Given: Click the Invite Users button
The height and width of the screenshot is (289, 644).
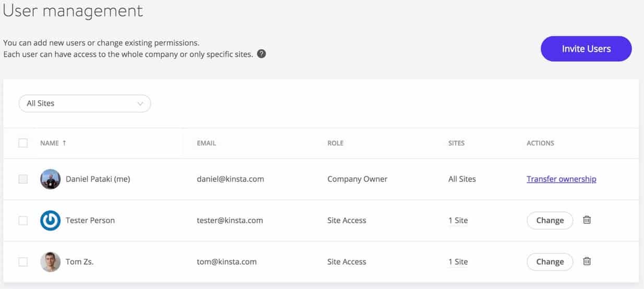Looking at the screenshot, I should pyautogui.click(x=586, y=49).
